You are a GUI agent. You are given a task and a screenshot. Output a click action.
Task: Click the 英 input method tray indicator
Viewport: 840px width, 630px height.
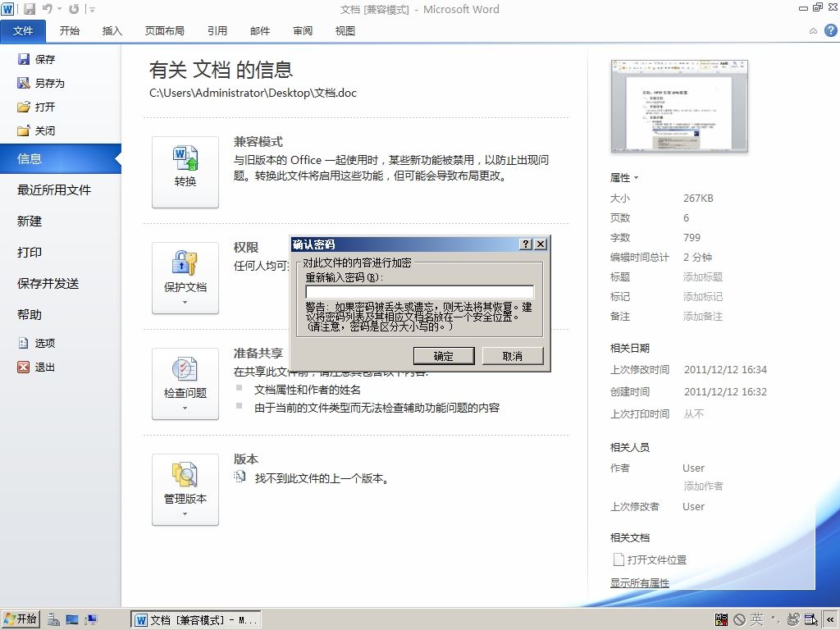pyautogui.click(x=756, y=619)
